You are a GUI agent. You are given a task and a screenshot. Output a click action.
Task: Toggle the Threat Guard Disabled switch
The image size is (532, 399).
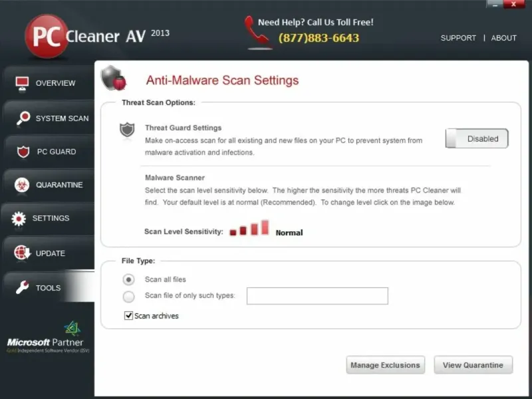(x=477, y=138)
